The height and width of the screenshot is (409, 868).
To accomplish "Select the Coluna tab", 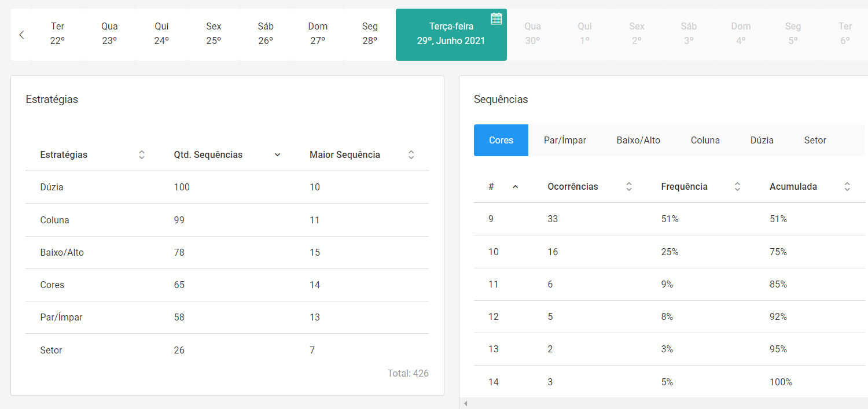I will (x=705, y=141).
